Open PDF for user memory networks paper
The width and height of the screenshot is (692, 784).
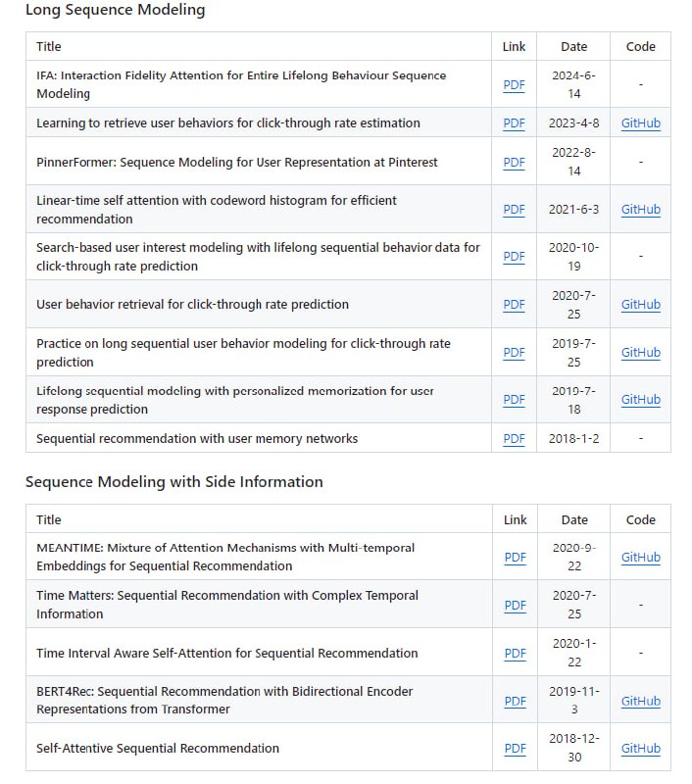514,439
